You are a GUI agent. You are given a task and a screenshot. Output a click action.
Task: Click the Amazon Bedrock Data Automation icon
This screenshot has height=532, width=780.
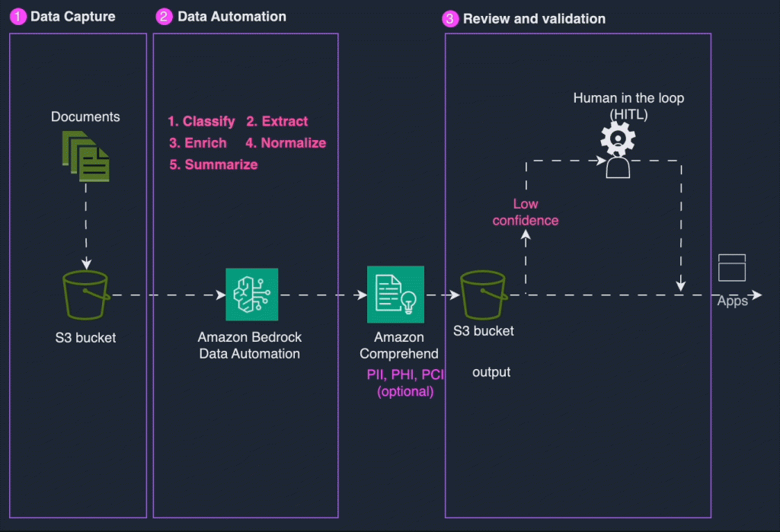(x=251, y=295)
